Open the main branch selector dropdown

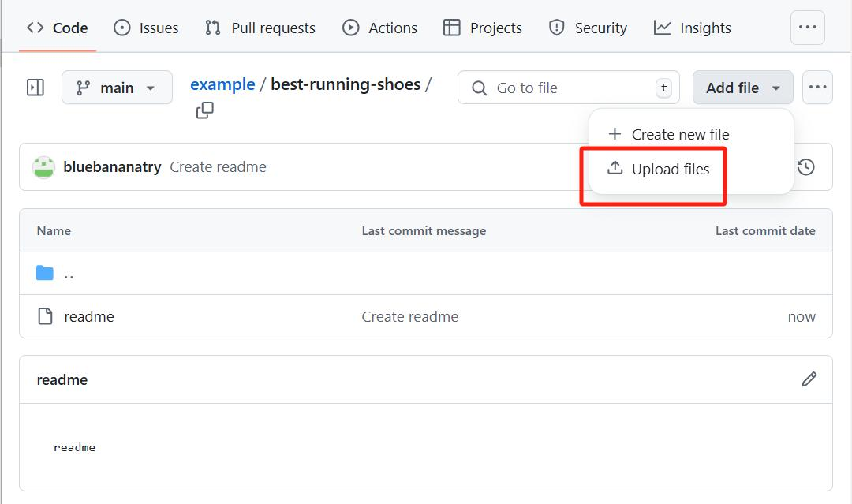[117, 88]
